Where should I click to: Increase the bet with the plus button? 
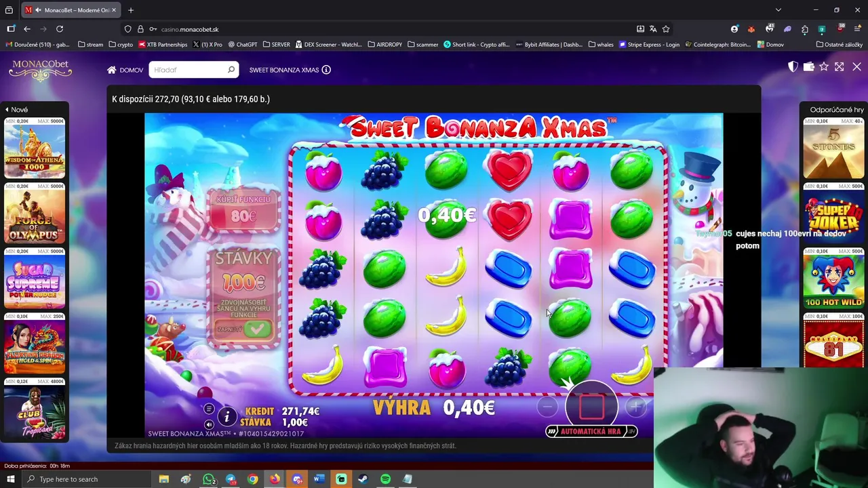636,407
